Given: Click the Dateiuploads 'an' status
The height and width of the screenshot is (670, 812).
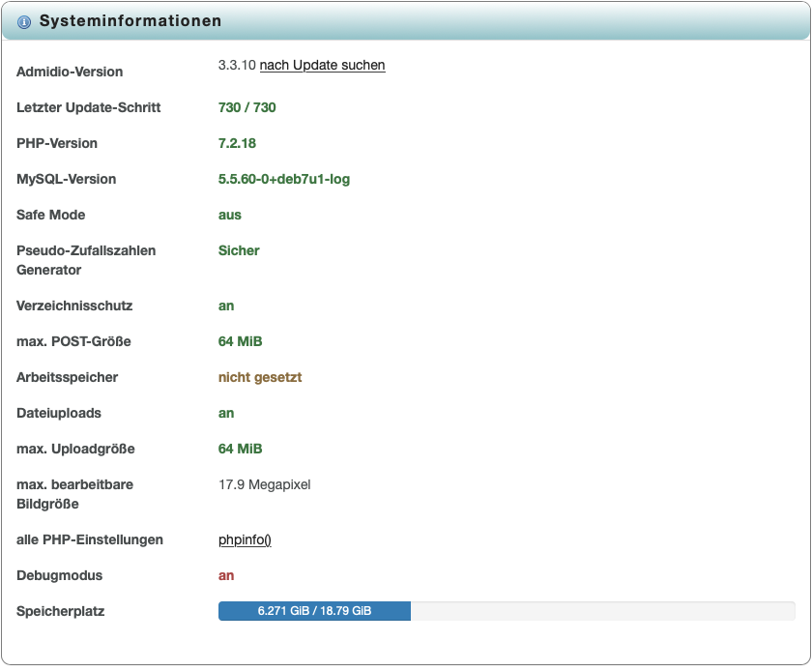Looking at the screenshot, I should 226,413.
